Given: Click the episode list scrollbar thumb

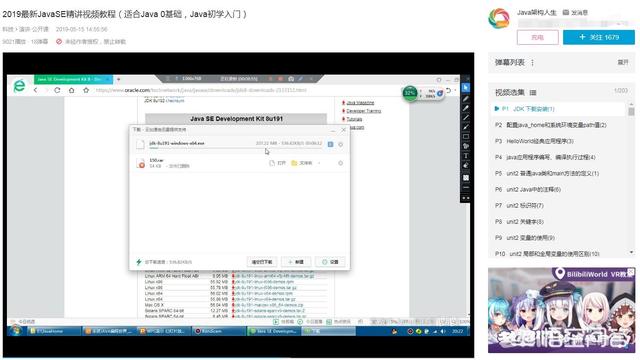Looking at the screenshot, I should 631,111.
